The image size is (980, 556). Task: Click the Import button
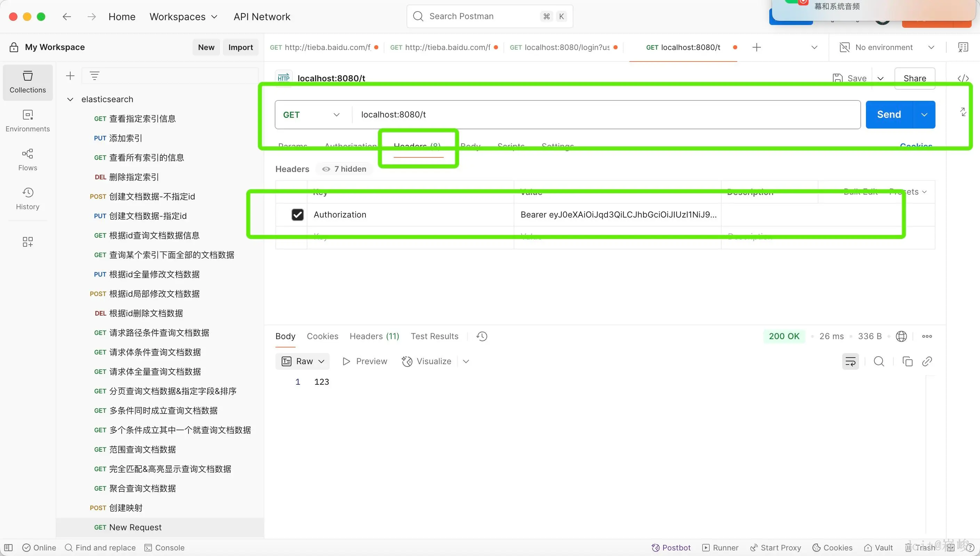pyautogui.click(x=240, y=47)
